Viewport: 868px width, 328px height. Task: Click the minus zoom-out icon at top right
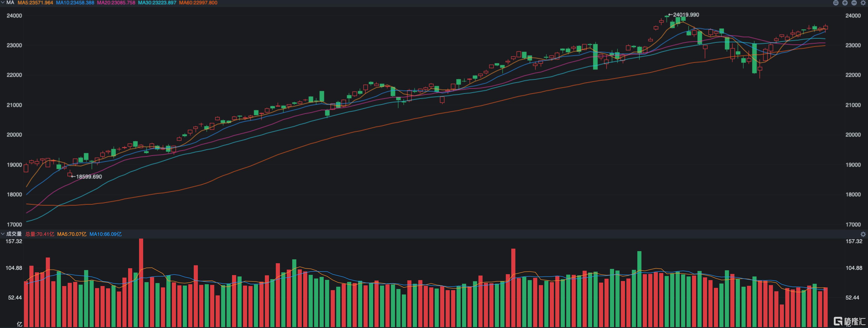click(x=854, y=3)
